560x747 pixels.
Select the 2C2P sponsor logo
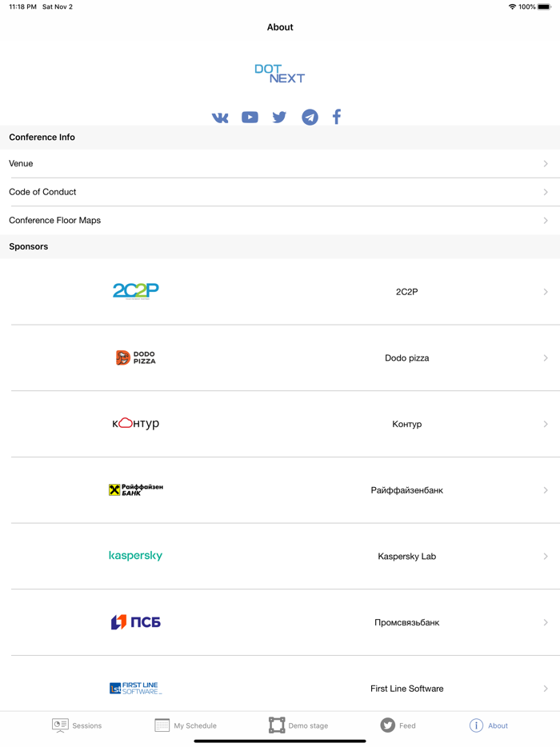tap(136, 291)
